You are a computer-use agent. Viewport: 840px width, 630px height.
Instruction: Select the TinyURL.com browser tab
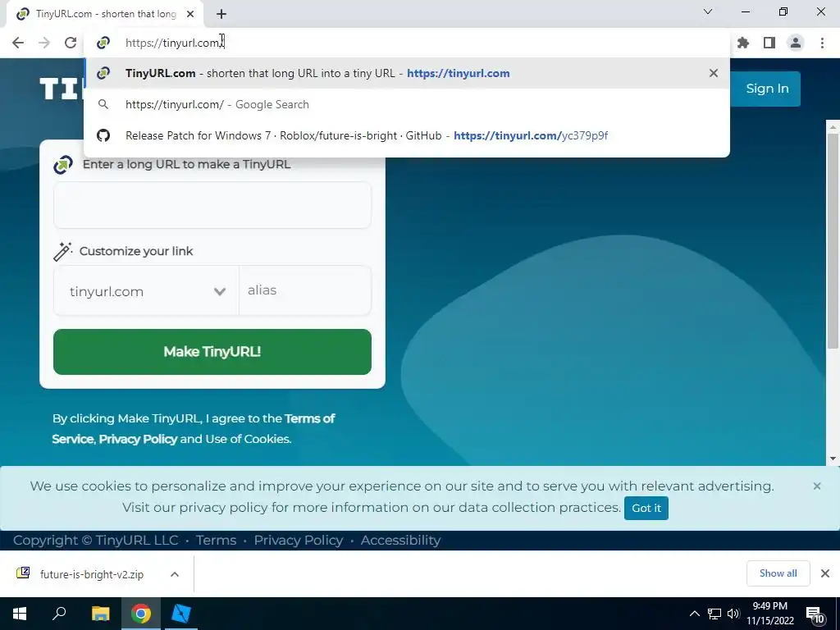[x=105, y=14]
